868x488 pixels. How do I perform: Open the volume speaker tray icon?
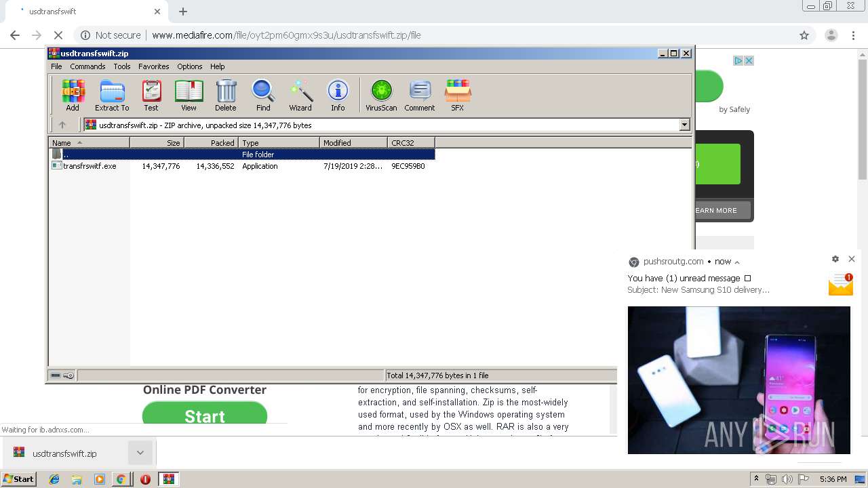point(787,479)
